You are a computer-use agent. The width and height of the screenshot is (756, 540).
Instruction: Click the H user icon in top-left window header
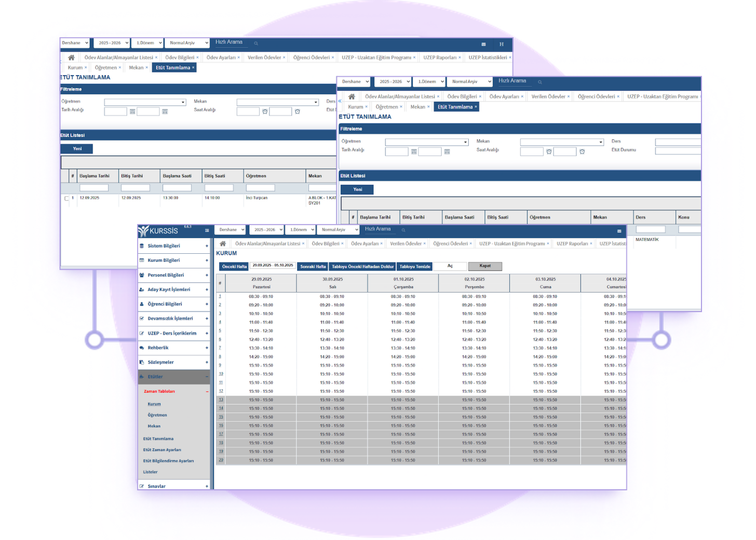point(501,44)
